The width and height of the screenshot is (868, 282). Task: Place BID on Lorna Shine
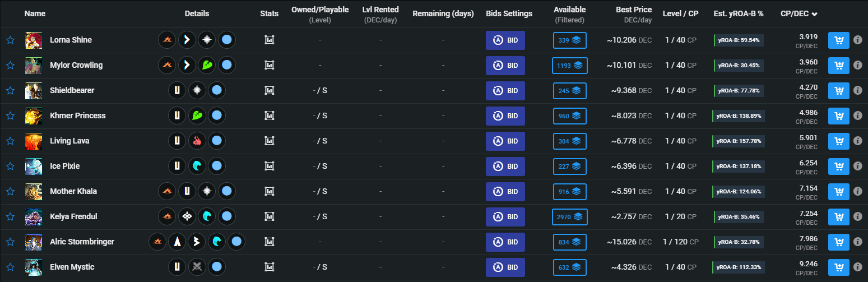tap(505, 40)
